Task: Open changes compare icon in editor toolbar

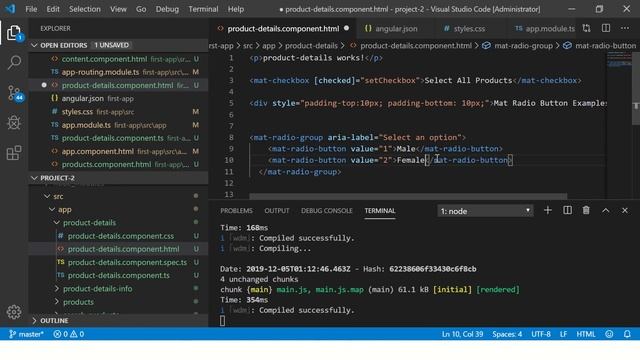Action: tap(587, 28)
